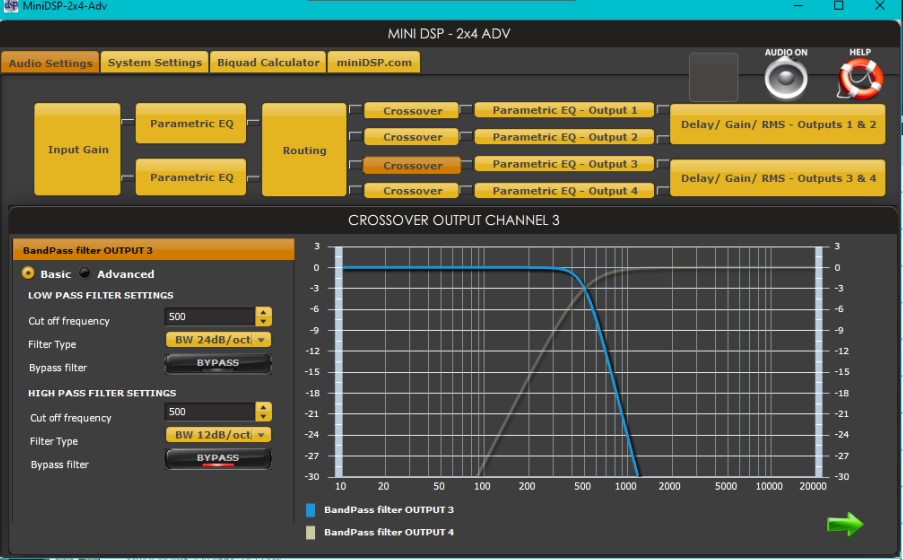Increase the high pass cut off frequency
The width and height of the screenshot is (903, 560).
tap(263, 407)
